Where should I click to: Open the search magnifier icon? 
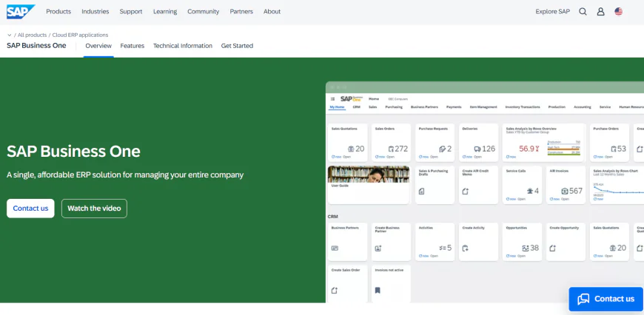click(583, 12)
